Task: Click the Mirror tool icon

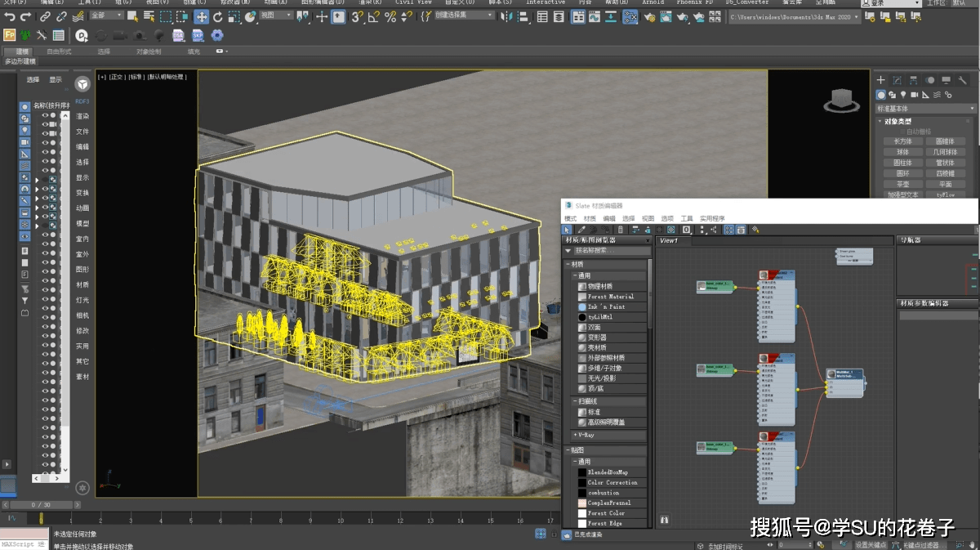Action: tap(506, 16)
